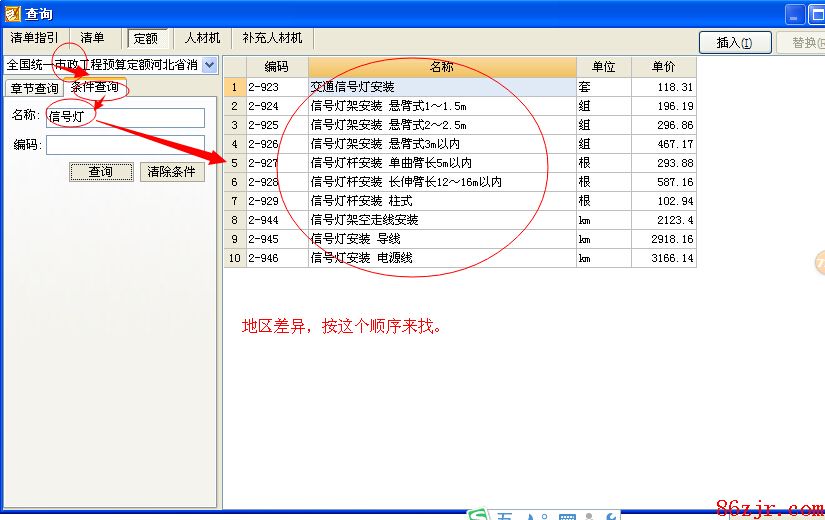Click the orange floating icon at right edge

click(820, 262)
